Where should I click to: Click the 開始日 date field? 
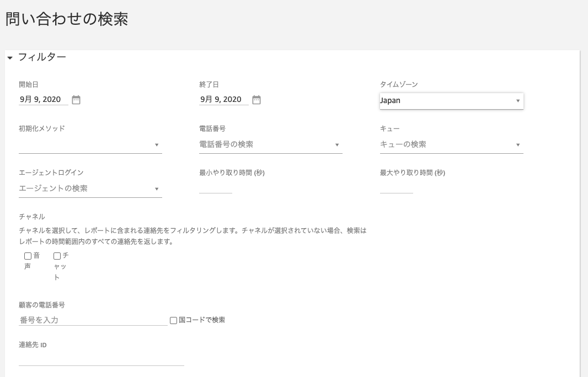[43, 100]
